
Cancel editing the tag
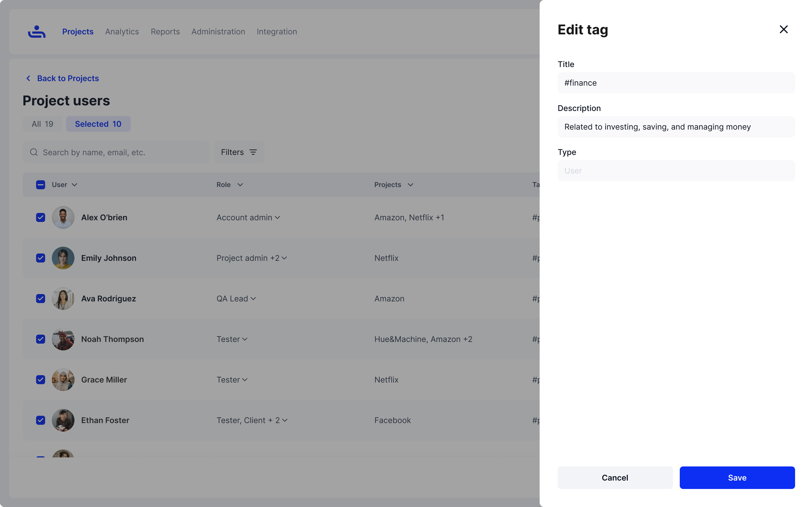point(615,477)
